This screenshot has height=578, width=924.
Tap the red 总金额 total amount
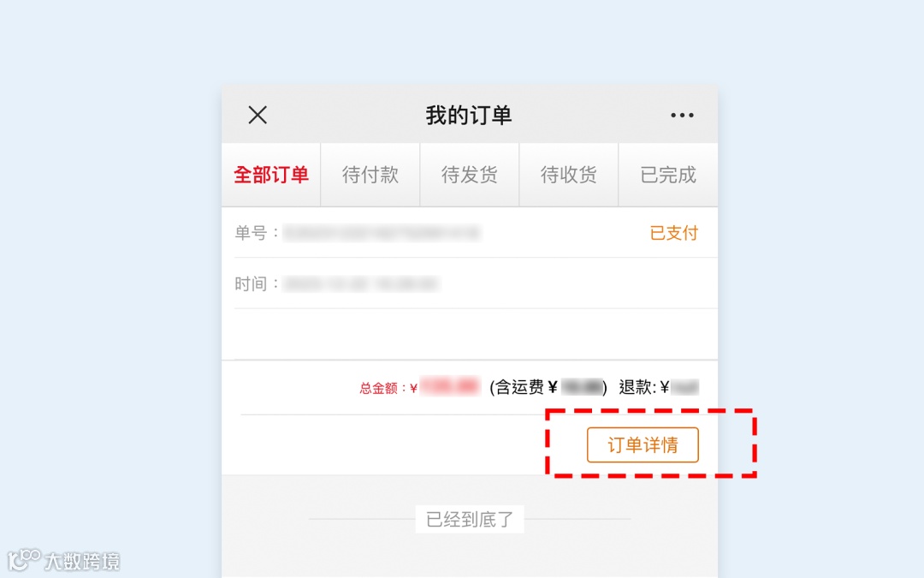coord(419,388)
